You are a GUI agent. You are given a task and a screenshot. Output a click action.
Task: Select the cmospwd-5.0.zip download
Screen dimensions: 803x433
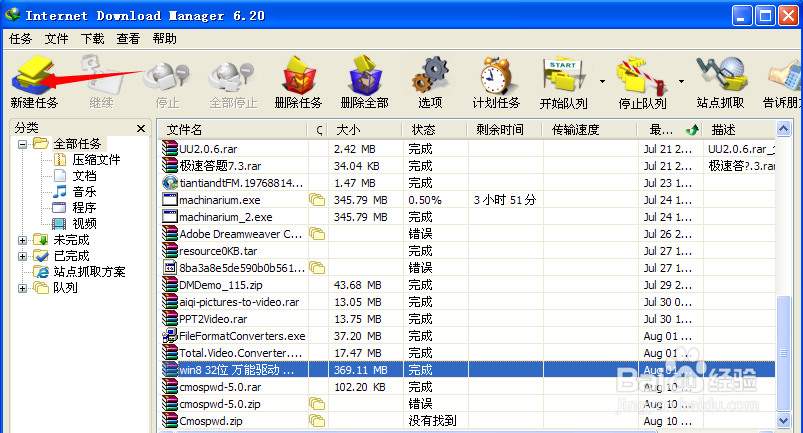[467, 404]
